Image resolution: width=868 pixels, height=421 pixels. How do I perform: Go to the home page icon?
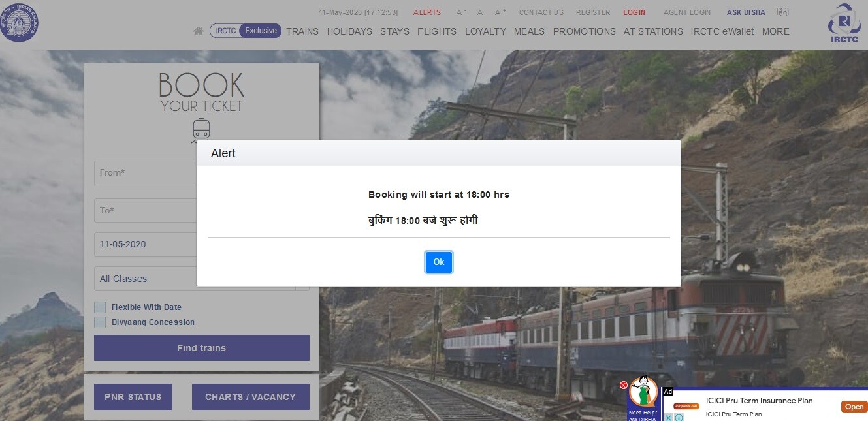pos(199,31)
